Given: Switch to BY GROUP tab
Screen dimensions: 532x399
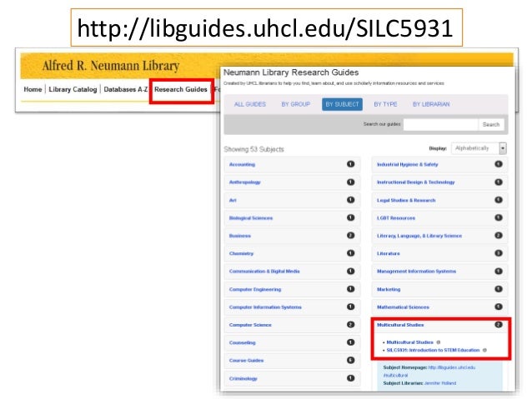Looking at the screenshot, I should click(x=295, y=104).
